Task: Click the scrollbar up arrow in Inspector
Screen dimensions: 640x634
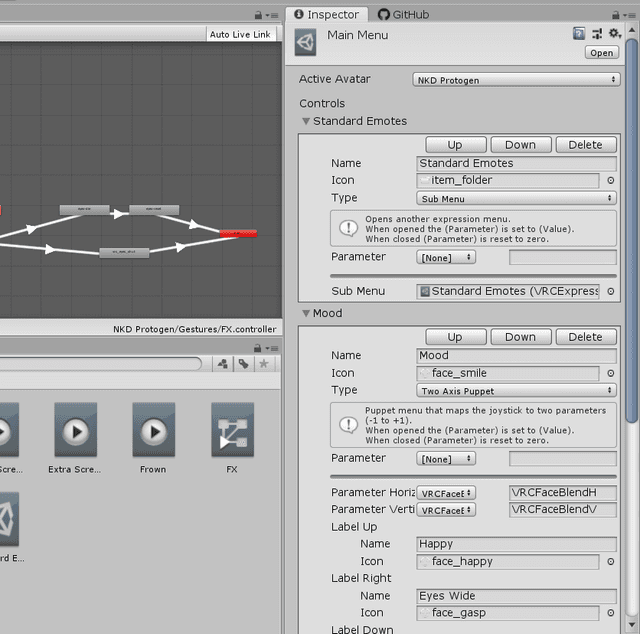Action: (632, 30)
